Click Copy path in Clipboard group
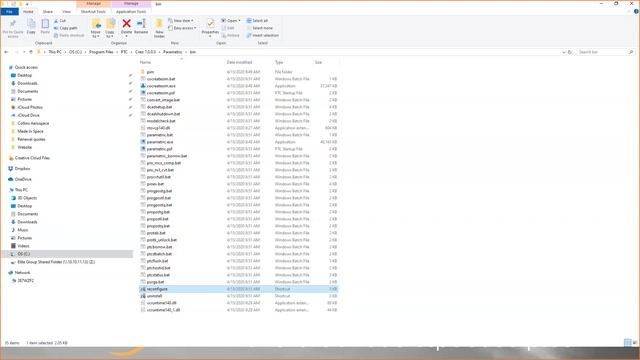The image size is (640, 360). click(65, 28)
